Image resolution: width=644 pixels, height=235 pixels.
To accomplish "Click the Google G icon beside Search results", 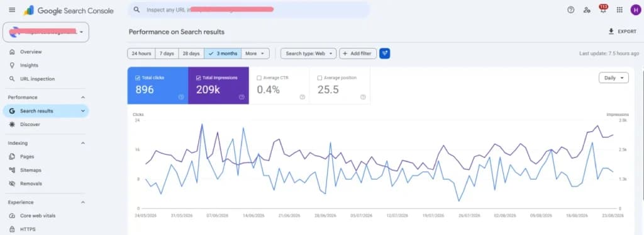I will click(x=12, y=111).
